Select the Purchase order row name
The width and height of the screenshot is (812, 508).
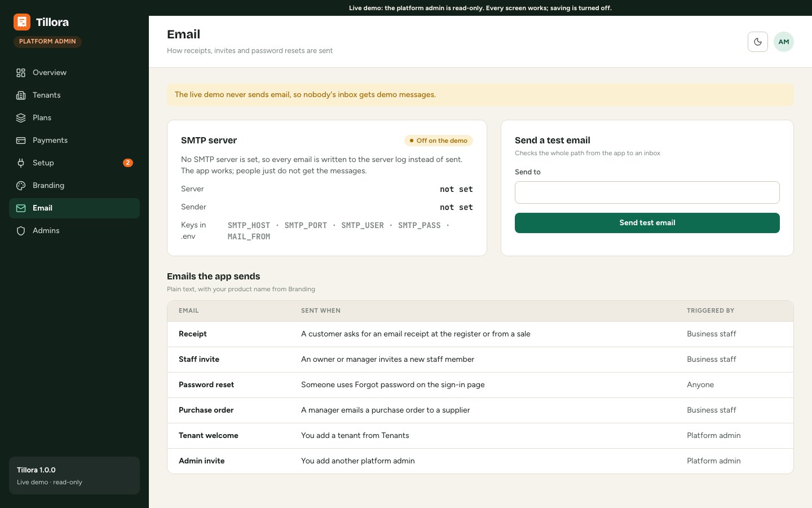206,410
